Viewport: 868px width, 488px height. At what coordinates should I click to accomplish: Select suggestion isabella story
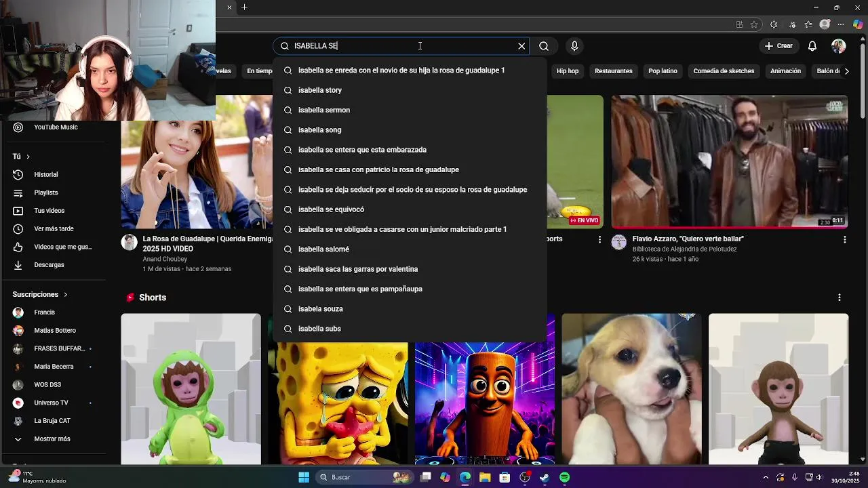410,90
